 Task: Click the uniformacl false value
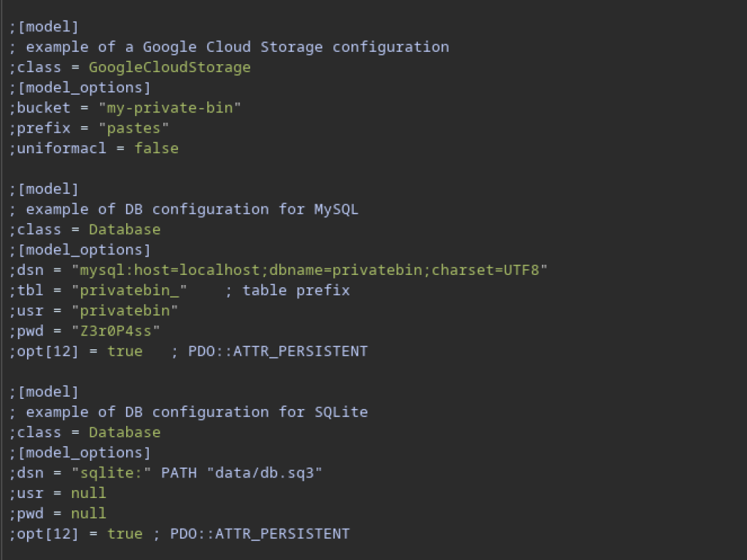[x=156, y=148]
